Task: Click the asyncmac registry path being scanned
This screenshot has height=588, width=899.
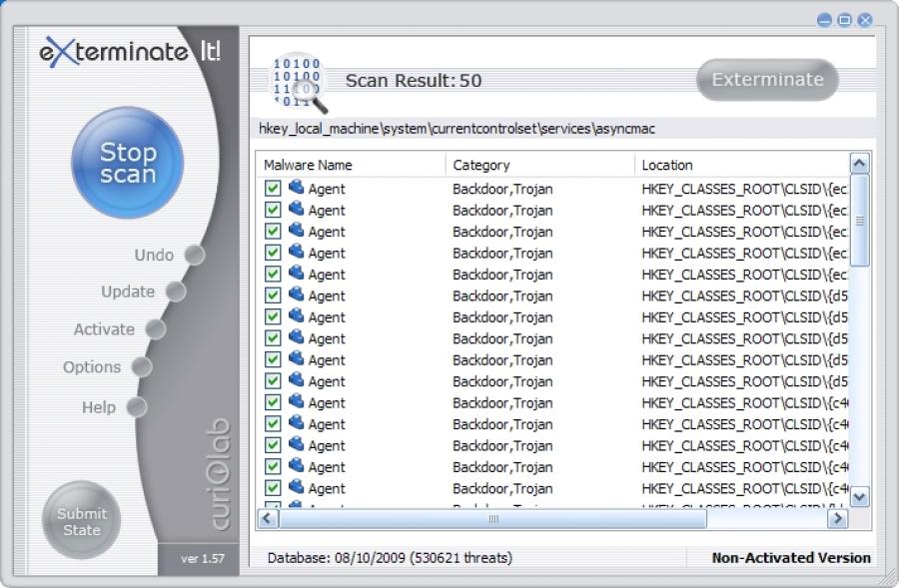Action: [456, 129]
